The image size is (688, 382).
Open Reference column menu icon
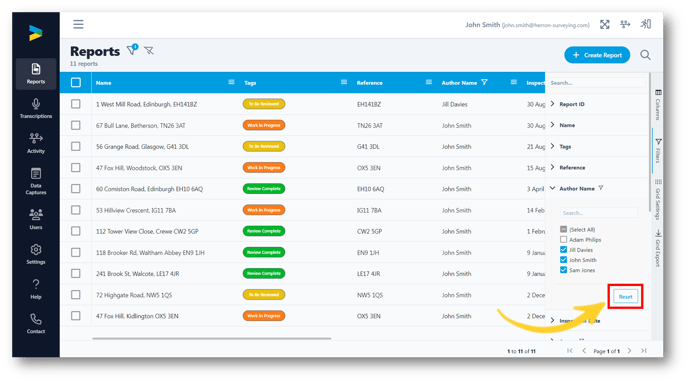[x=429, y=82]
